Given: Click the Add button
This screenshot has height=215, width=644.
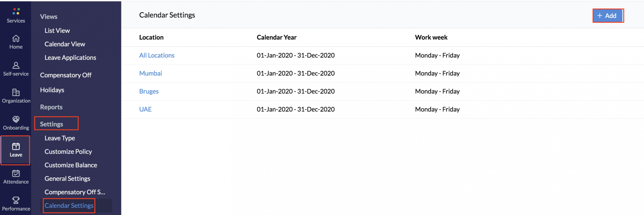Looking at the screenshot, I should 607,15.
